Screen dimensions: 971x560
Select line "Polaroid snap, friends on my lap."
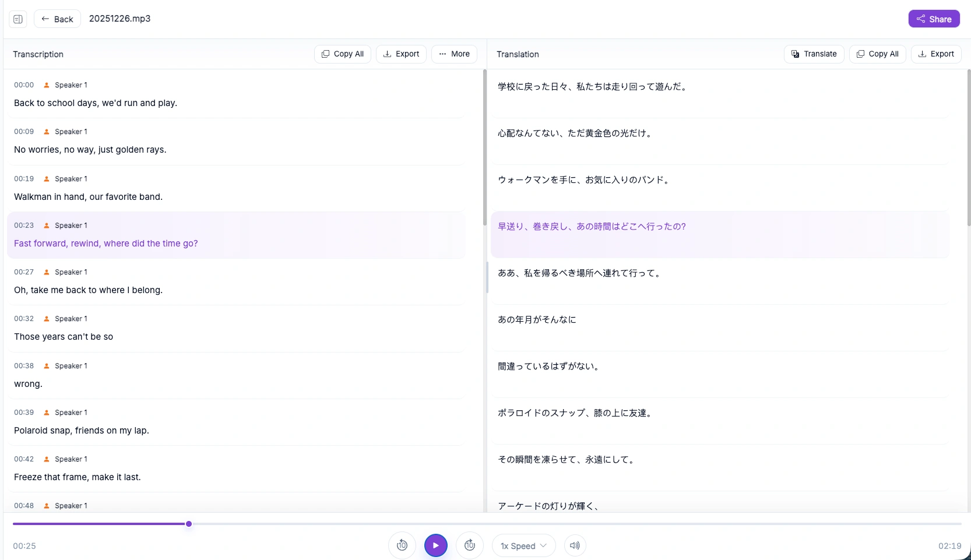82,431
